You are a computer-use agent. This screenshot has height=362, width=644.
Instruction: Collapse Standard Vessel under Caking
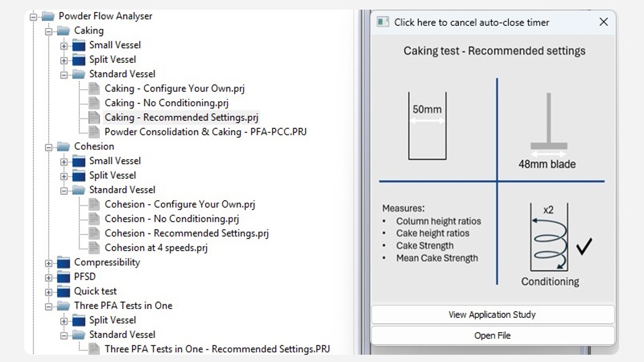coord(64,75)
